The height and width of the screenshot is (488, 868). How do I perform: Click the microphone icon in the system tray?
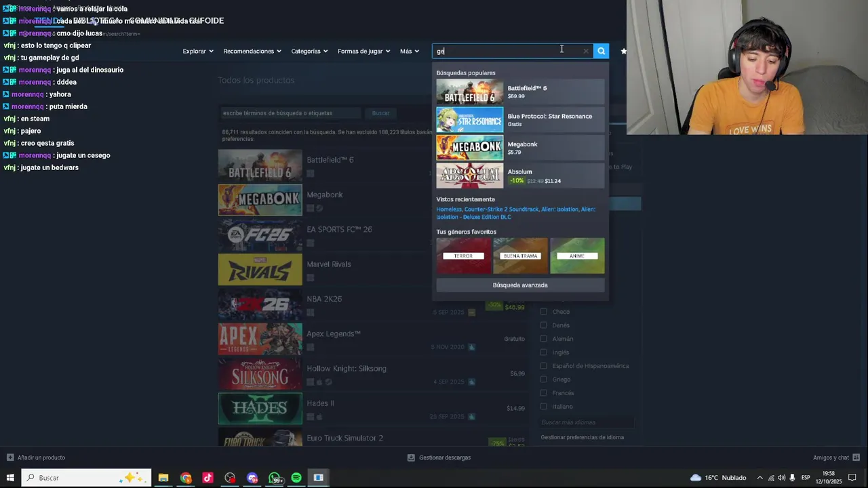click(x=792, y=478)
